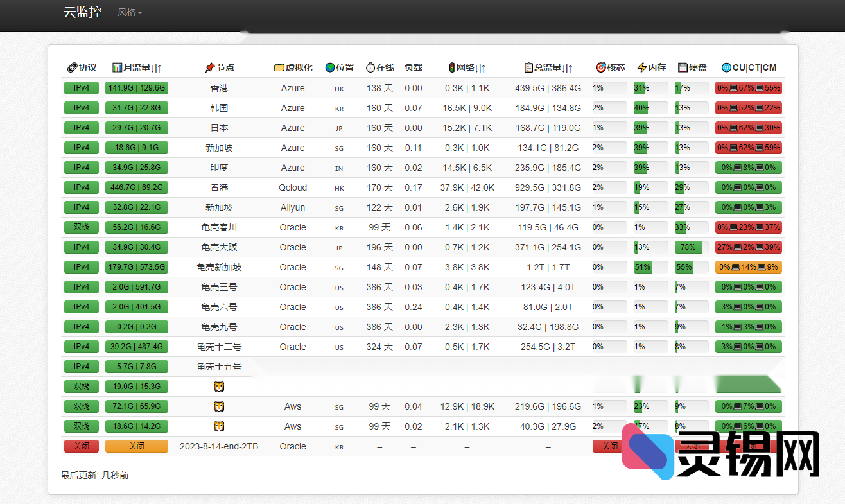Toggle the 双栈 badge on the 龟壳春川 row
The image size is (845, 504).
tap(81, 227)
